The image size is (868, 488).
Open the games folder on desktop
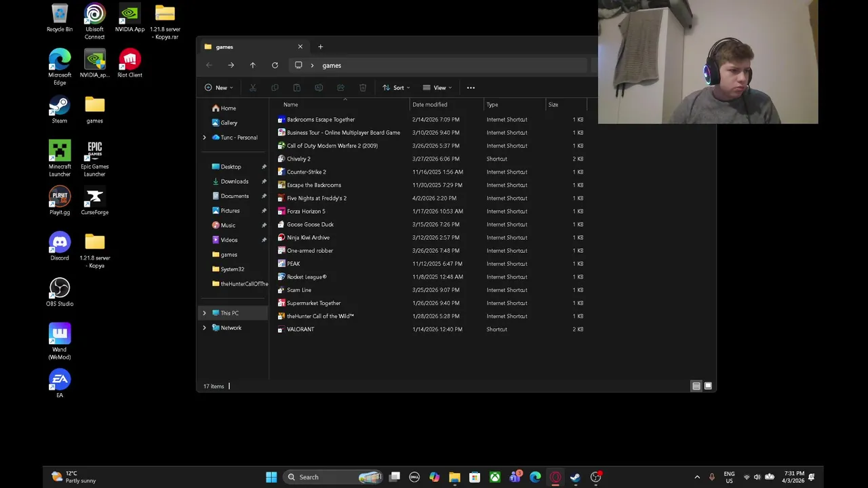tap(95, 110)
